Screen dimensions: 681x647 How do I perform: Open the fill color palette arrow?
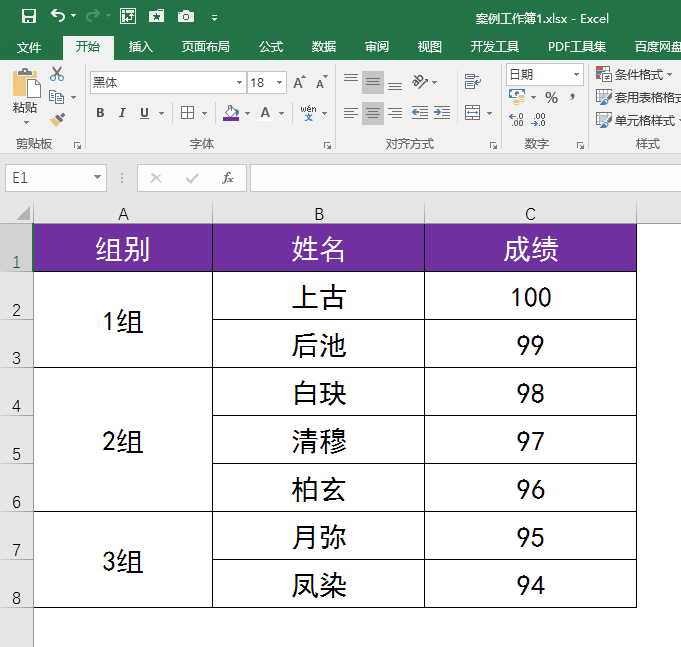tap(248, 114)
